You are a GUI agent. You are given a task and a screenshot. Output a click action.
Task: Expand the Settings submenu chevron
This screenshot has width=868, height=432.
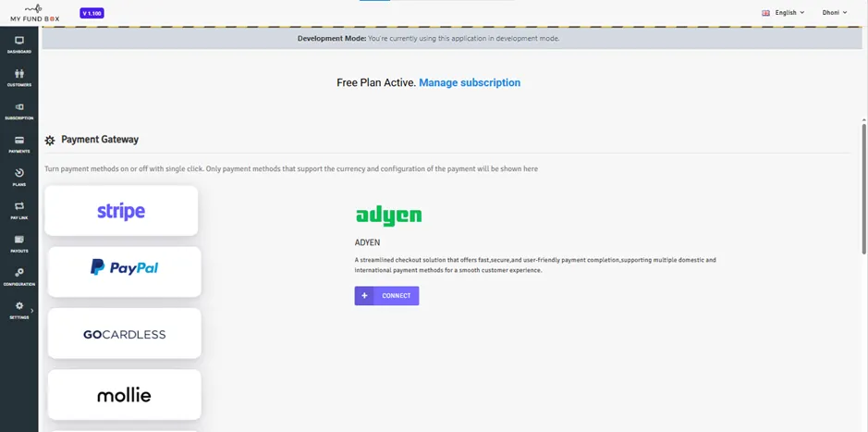[32, 311]
